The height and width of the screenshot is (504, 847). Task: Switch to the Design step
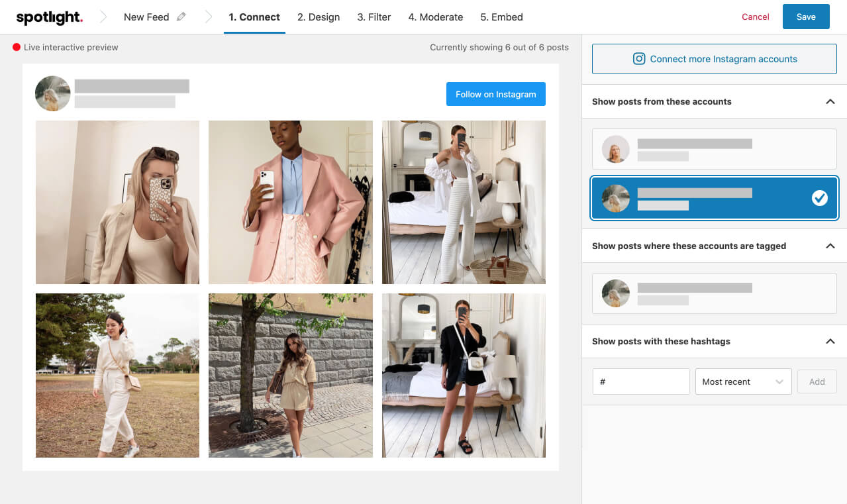click(x=319, y=17)
